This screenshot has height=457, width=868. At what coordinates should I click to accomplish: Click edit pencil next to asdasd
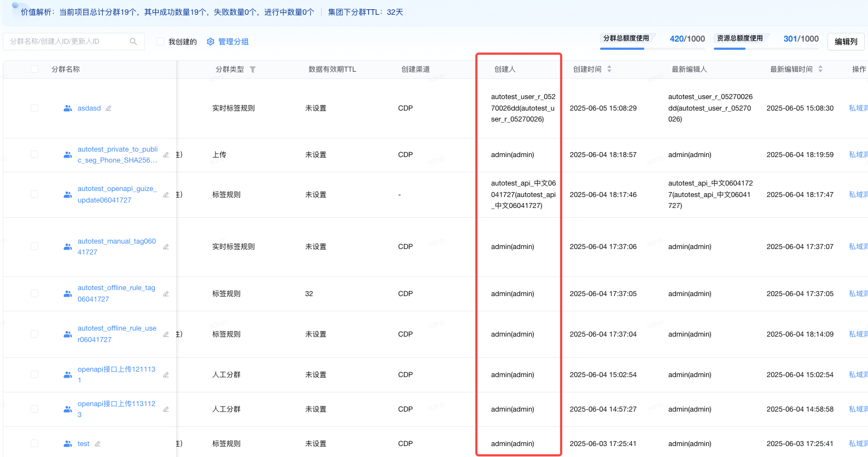point(108,108)
